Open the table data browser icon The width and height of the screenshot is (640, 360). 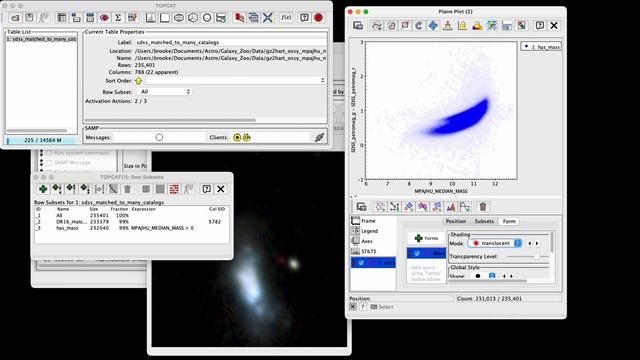pos(62,18)
